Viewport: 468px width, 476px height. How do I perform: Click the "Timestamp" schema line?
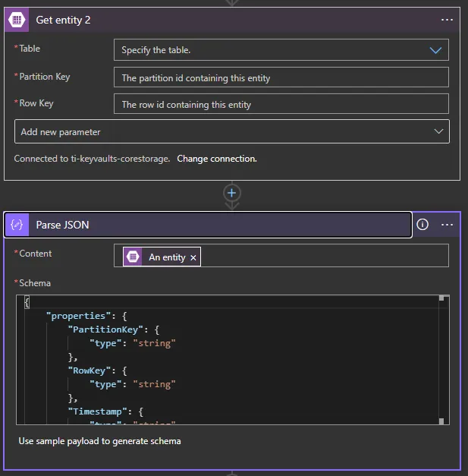point(105,411)
